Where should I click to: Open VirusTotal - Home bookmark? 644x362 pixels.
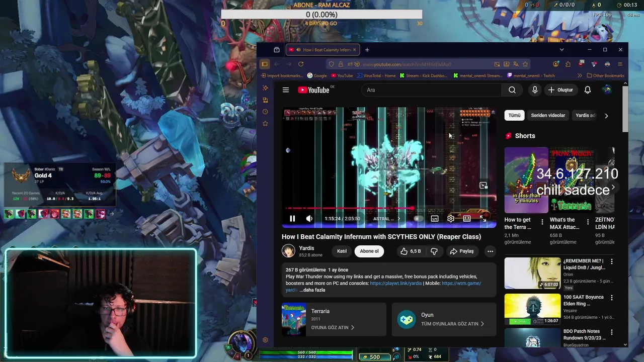point(376,76)
